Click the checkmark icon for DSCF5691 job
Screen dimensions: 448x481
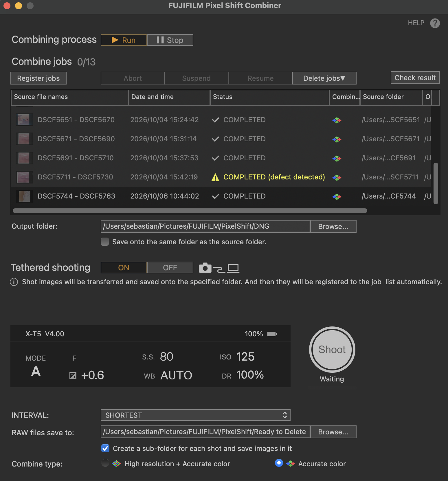click(215, 158)
